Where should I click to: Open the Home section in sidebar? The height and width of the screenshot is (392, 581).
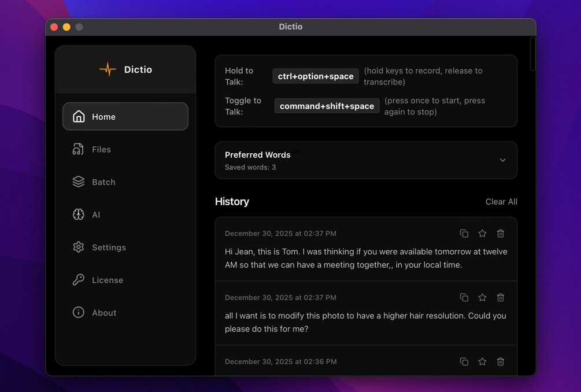[125, 116]
